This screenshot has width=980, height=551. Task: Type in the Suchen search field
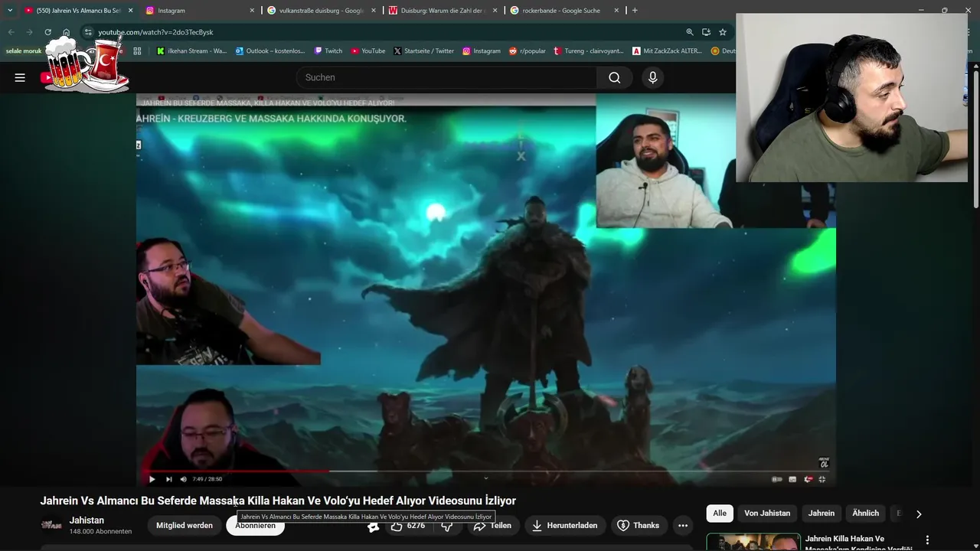point(446,77)
